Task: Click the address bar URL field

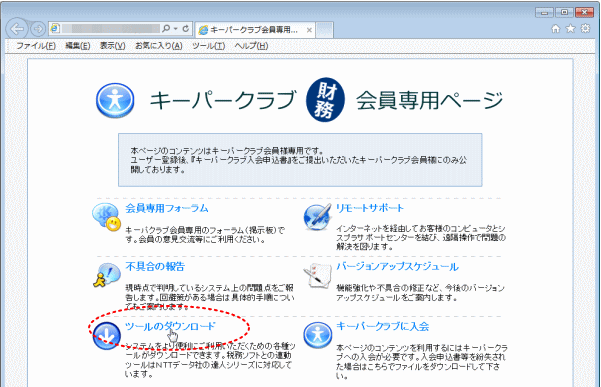Action: pyautogui.click(x=110, y=29)
